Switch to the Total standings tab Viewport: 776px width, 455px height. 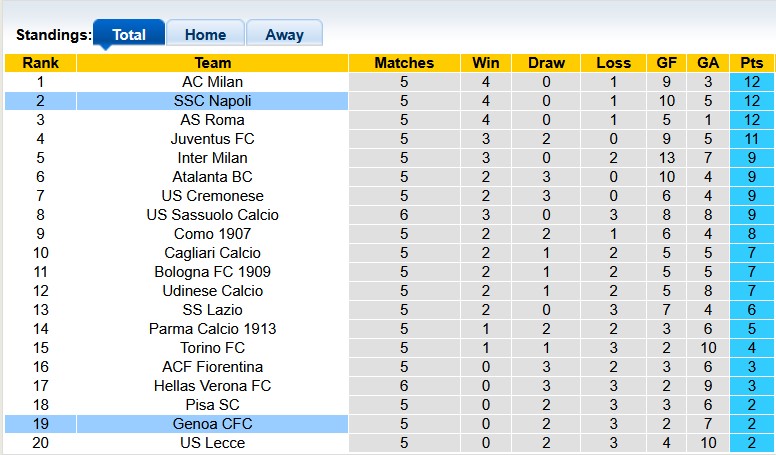coord(129,34)
